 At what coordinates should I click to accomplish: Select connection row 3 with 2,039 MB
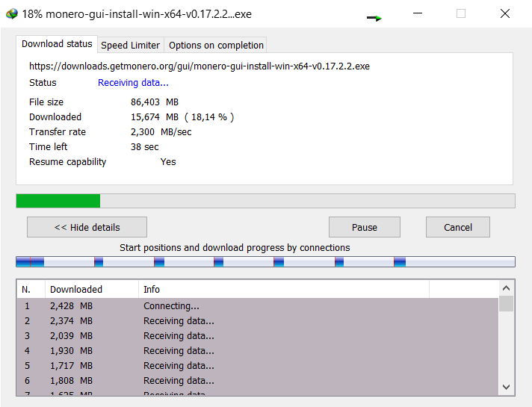(258, 336)
